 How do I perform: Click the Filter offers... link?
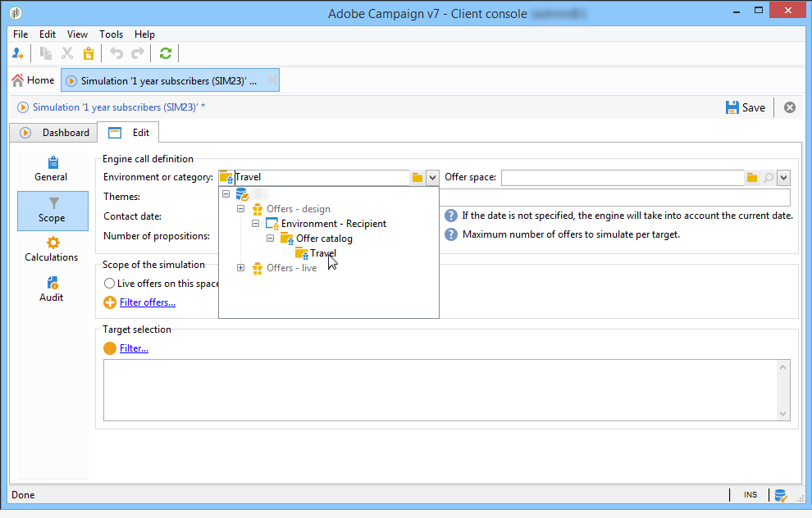coord(148,302)
